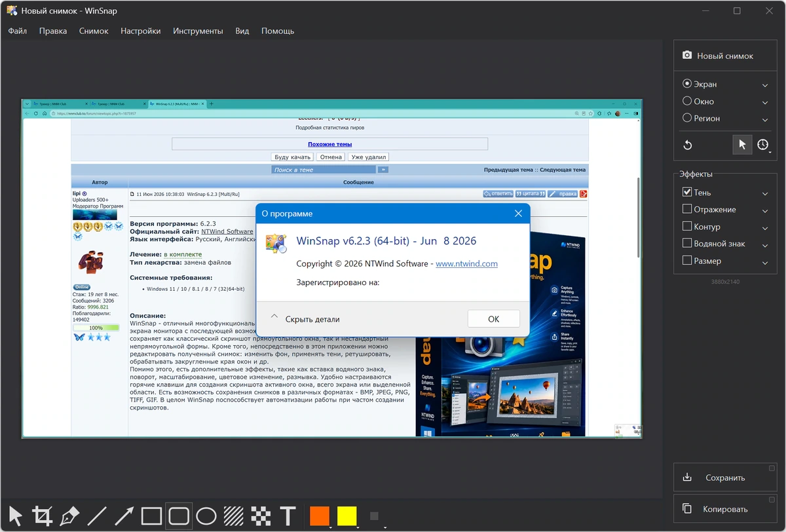Expand the Регион mode options chevron
Image resolution: width=786 pixels, height=532 pixels.
(765, 119)
